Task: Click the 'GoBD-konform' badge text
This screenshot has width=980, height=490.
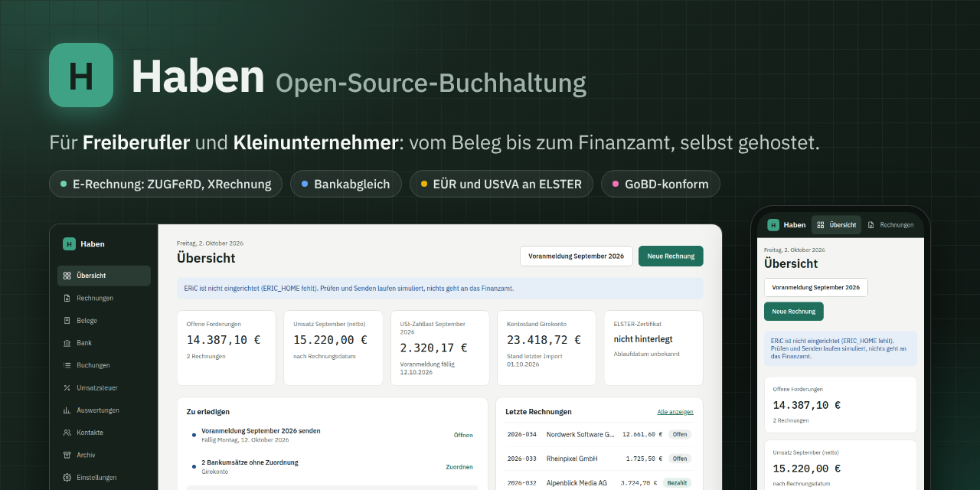Action: pyautogui.click(x=667, y=184)
